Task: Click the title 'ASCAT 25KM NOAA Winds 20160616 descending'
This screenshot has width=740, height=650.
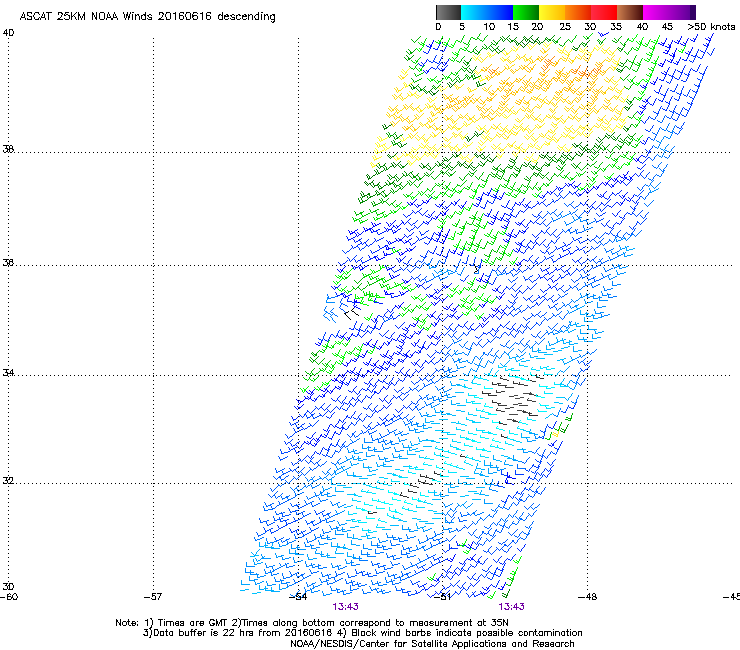Action: click(x=148, y=17)
